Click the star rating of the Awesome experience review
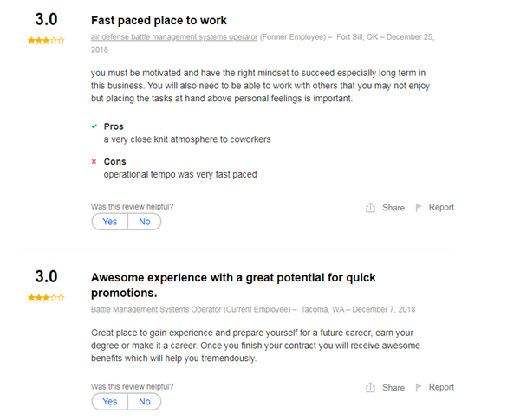Viewport: 520px width, 420px height. pos(46,298)
